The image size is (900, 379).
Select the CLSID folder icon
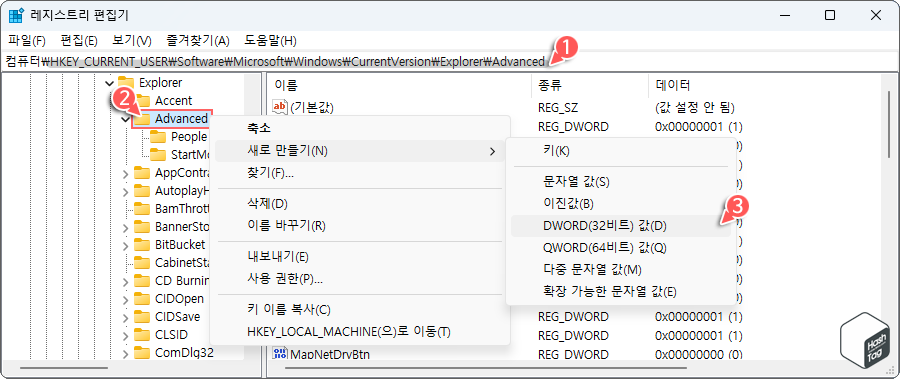pyautogui.click(x=142, y=334)
